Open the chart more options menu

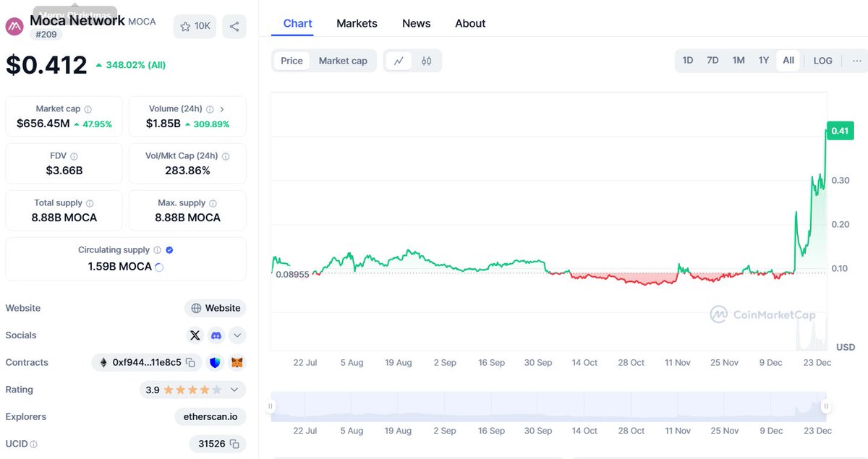856,61
